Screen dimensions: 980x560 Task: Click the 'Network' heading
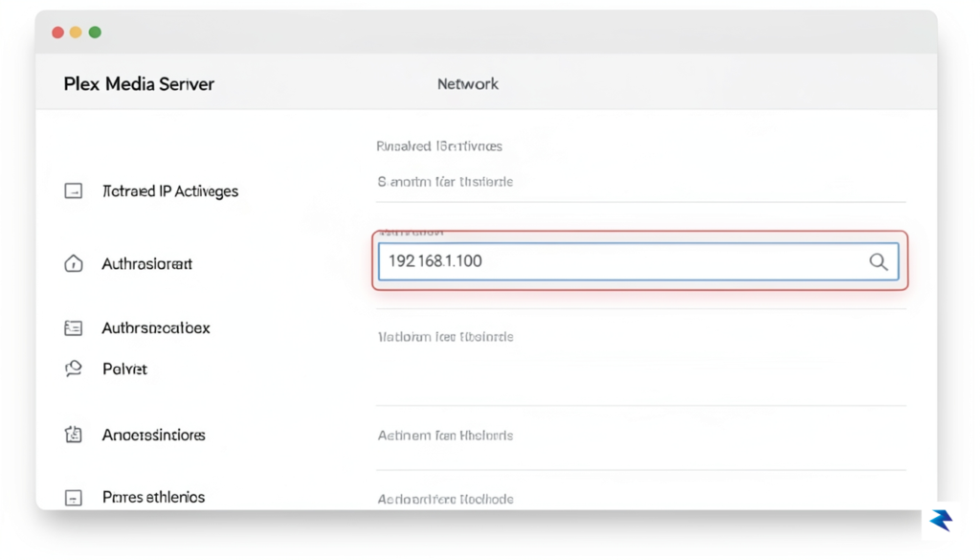point(467,83)
